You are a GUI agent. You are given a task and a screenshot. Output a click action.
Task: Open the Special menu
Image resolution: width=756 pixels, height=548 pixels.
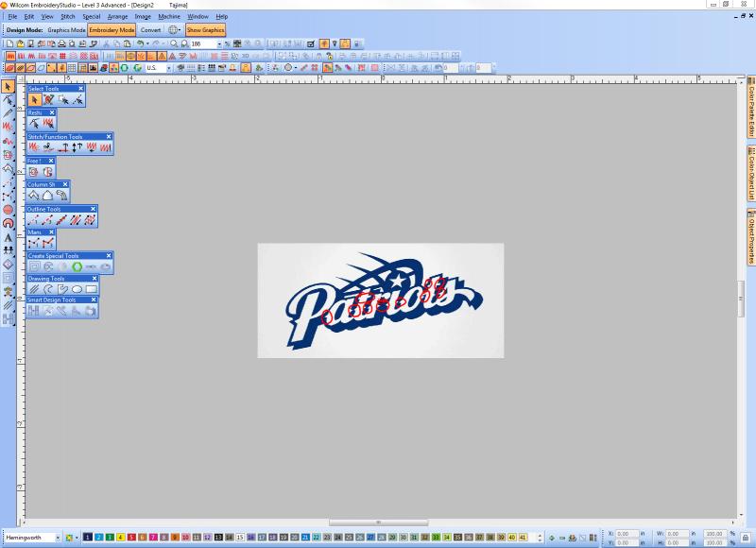coord(91,16)
